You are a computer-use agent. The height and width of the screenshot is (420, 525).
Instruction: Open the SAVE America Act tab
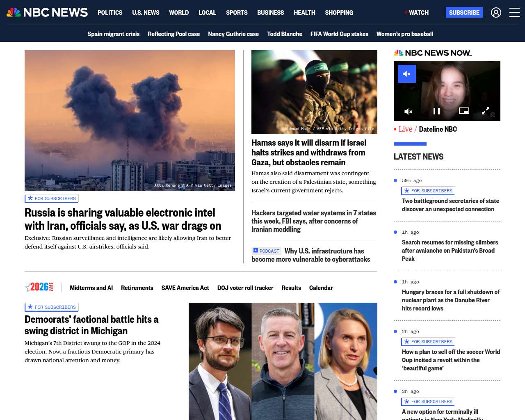click(185, 288)
